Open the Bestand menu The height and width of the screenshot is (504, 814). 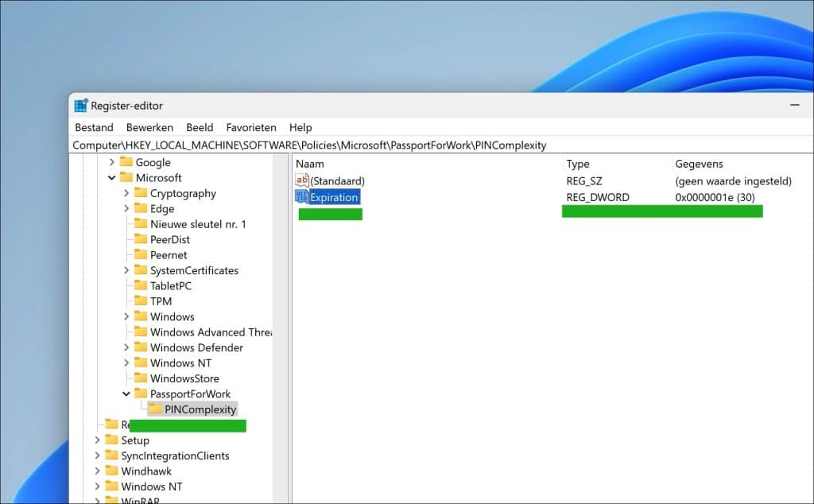[x=94, y=127]
